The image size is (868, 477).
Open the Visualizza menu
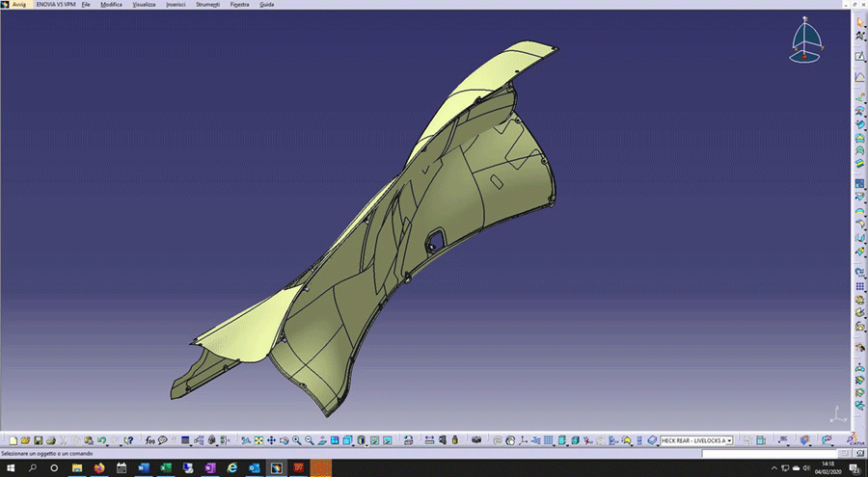point(144,5)
